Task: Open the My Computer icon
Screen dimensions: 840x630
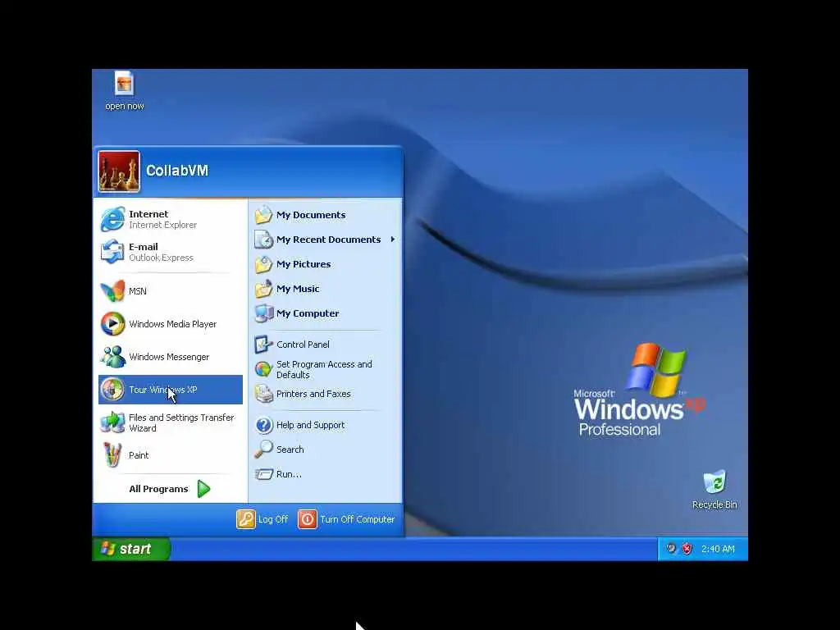Action: click(x=263, y=313)
